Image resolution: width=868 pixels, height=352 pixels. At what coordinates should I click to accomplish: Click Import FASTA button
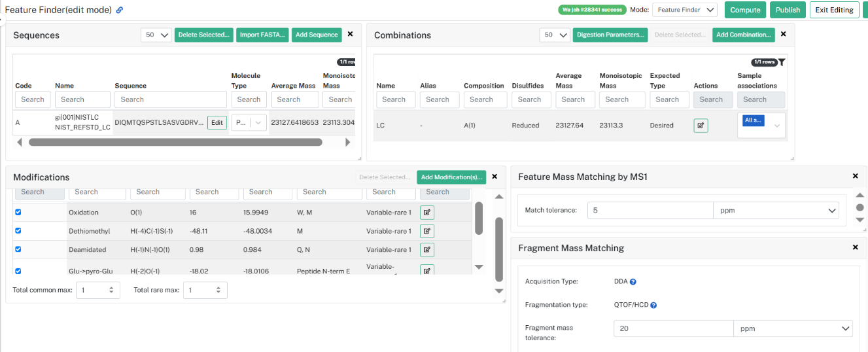coord(262,35)
